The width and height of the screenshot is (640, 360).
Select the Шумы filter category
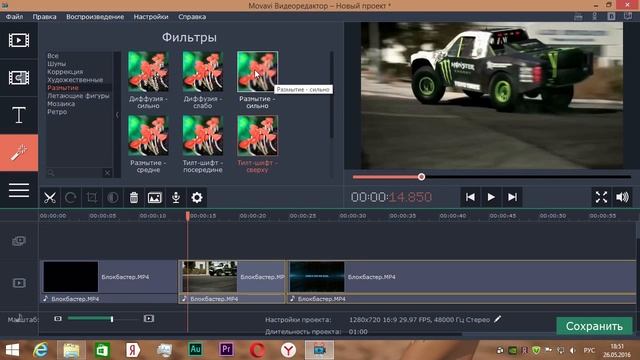tap(56, 64)
